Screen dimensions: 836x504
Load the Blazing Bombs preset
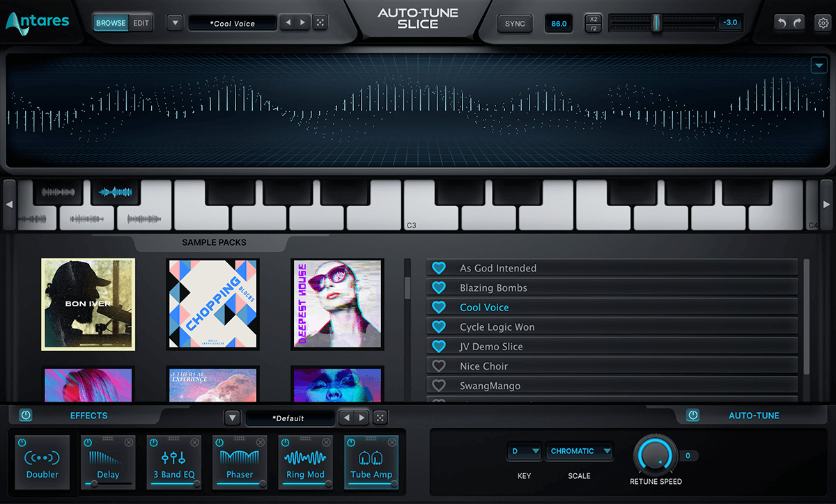pos(612,288)
